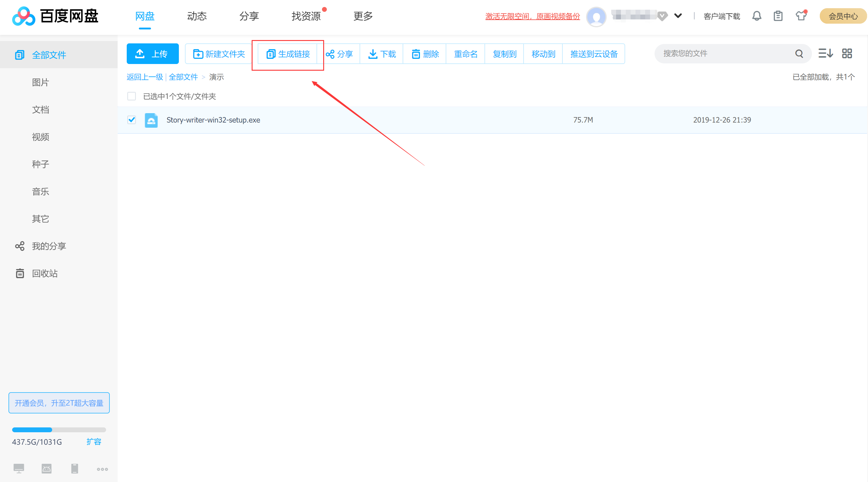Toggle the select all files checkbox
Viewport: 868px width, 482px height.
131,96
